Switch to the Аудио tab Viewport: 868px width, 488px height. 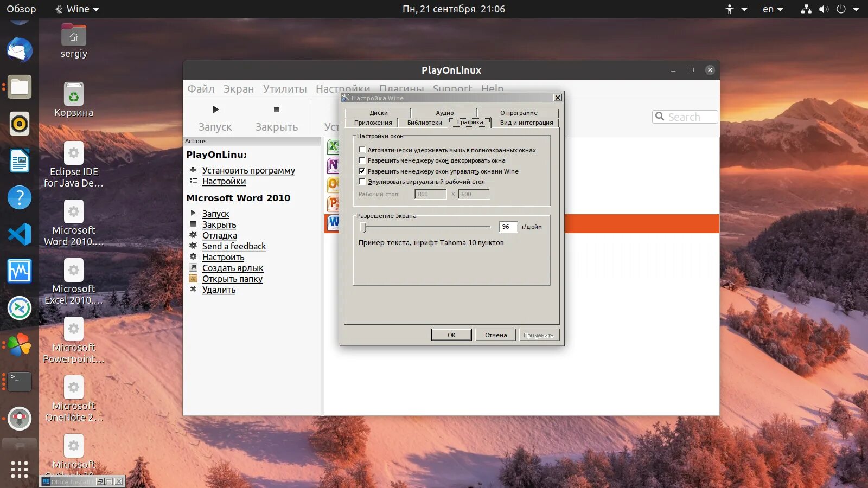[444, 113]
